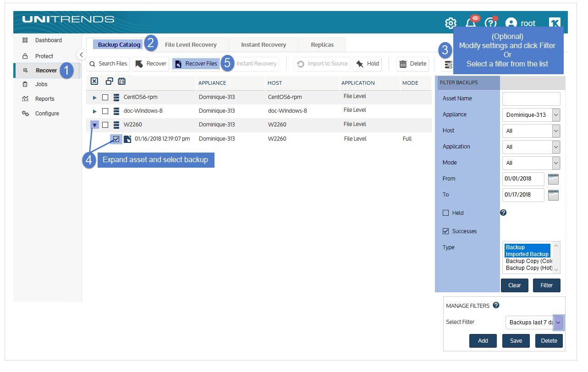Screen dimensions: 588x372
Task: Click the Recover Files toolbar button
Action: 196,64
